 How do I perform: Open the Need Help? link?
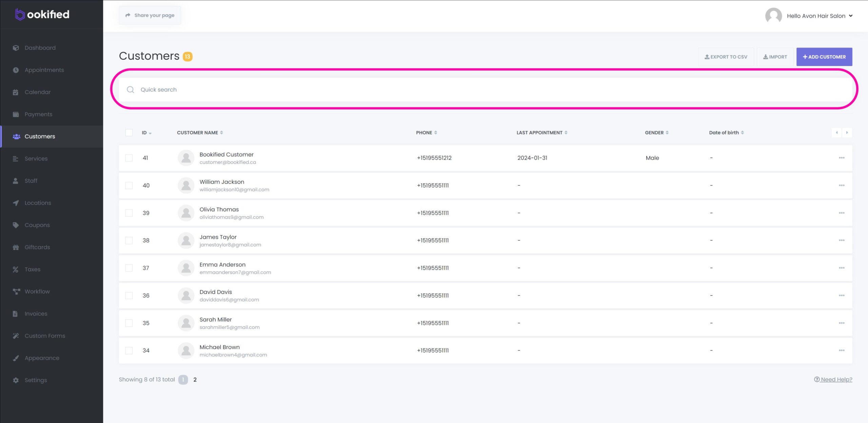click(833, 380)
